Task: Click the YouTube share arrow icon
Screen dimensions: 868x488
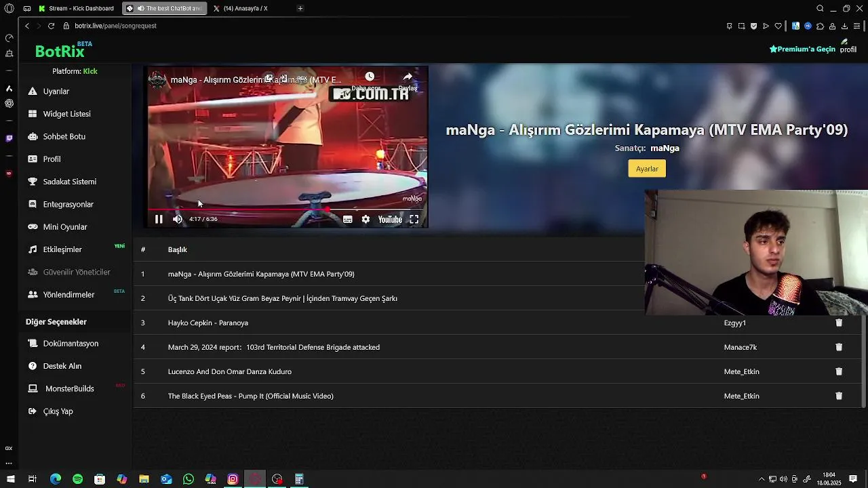Action: 408,77
